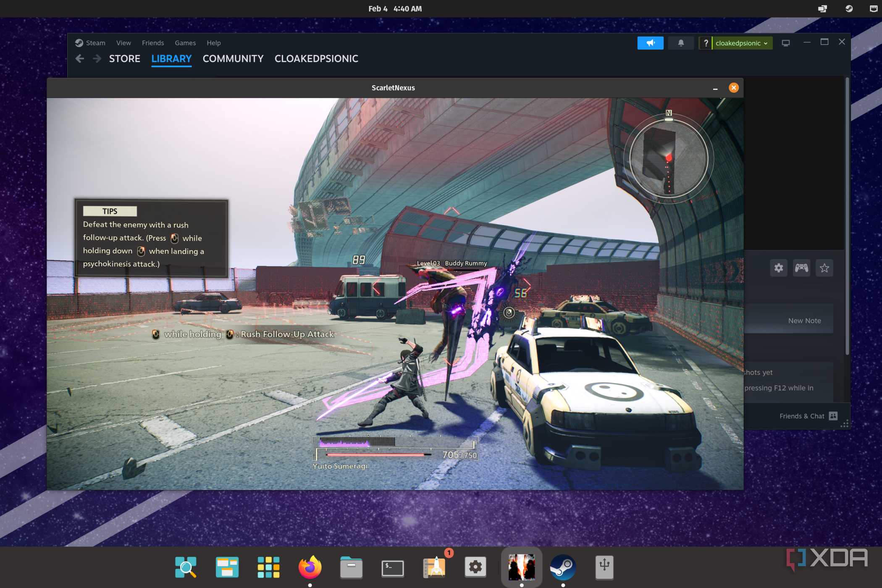882x588 pixels.
Task: Click the Steam tray icon in top bar
Action: [x=849, y=8]
